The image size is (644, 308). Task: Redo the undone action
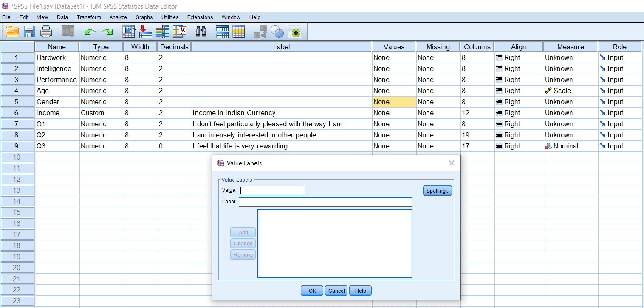point(106,31)
